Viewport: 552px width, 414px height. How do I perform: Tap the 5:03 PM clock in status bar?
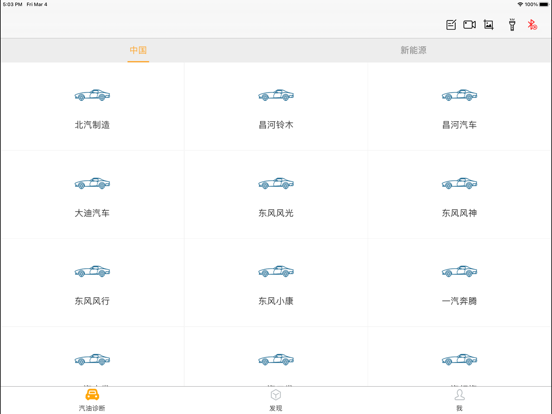(x=12, y=4)
